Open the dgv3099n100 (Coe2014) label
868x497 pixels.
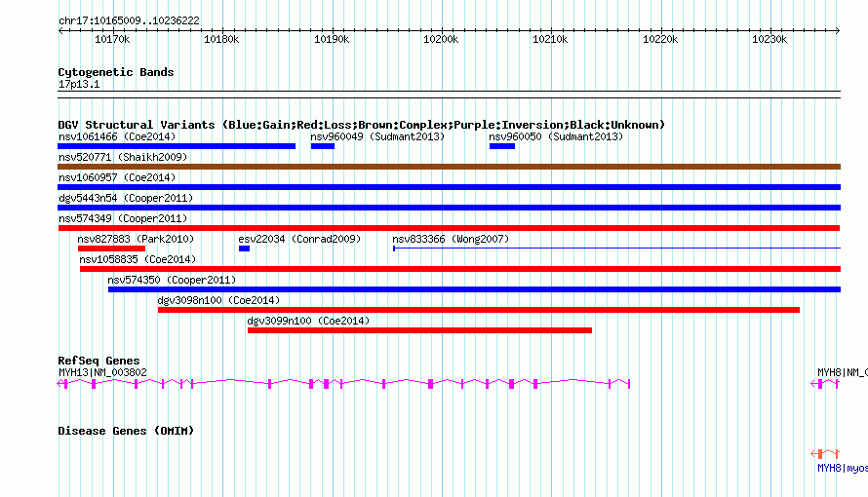[308, 321]
